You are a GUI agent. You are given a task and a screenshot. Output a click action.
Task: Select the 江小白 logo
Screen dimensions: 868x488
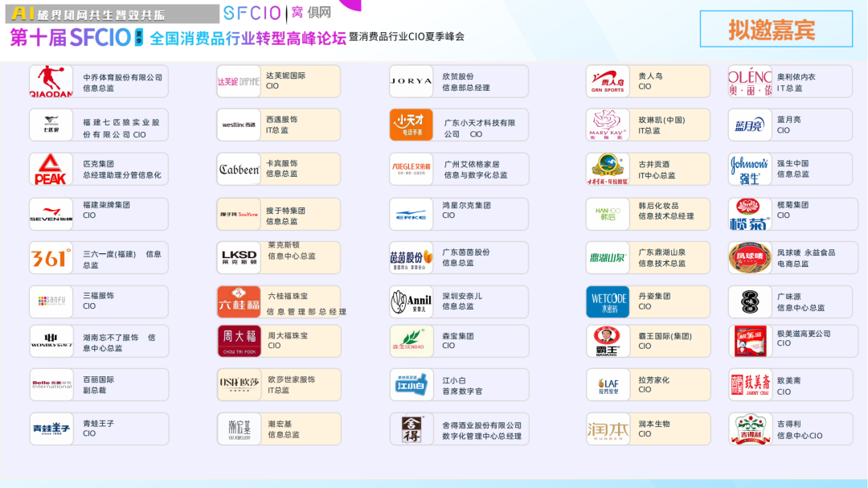pos(411,384)
